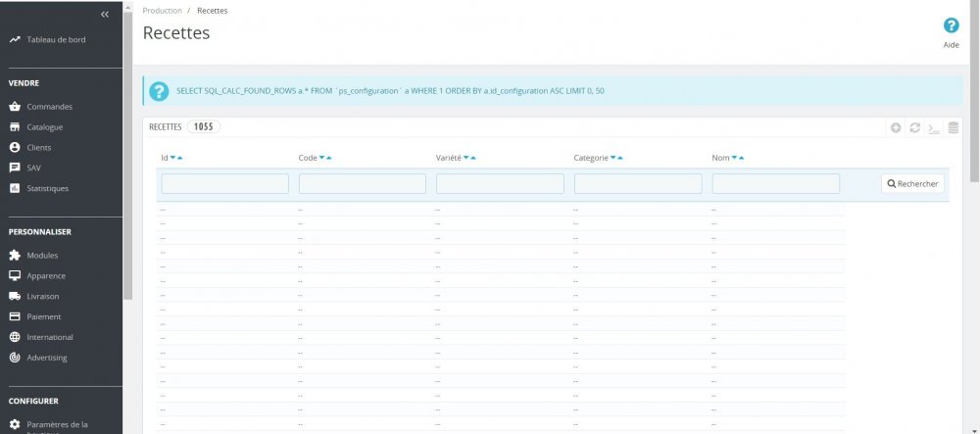Click the Paramètres de la boutique gear icon
Viewport: 980px width, 434px height.
tap(15, 424)
